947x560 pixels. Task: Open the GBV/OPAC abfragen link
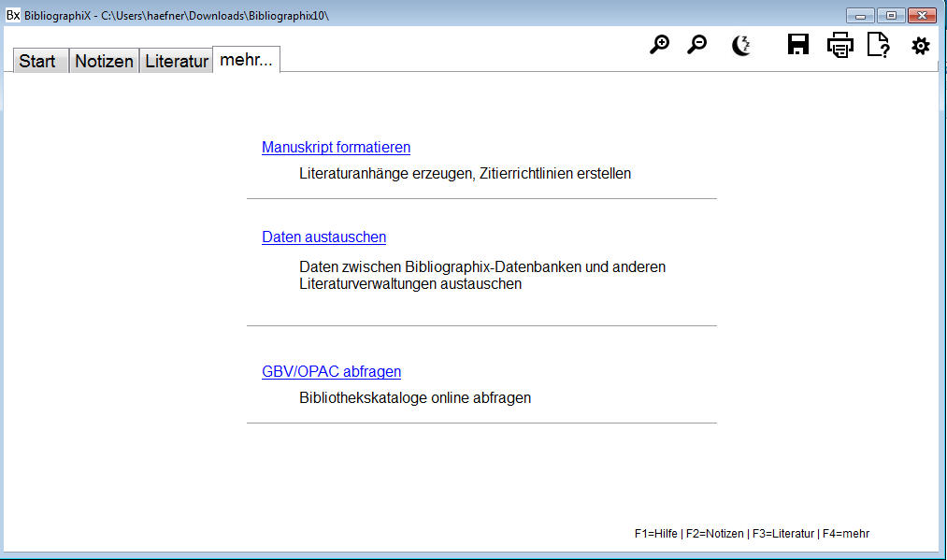[x=331, y=371]
